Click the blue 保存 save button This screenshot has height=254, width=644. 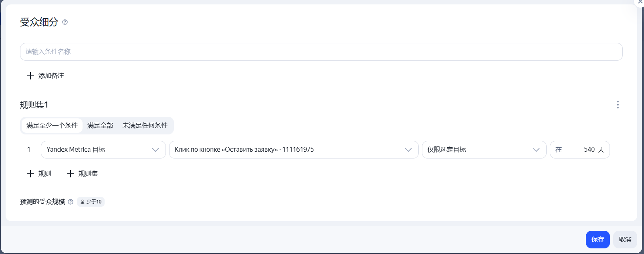coord(598,240)
